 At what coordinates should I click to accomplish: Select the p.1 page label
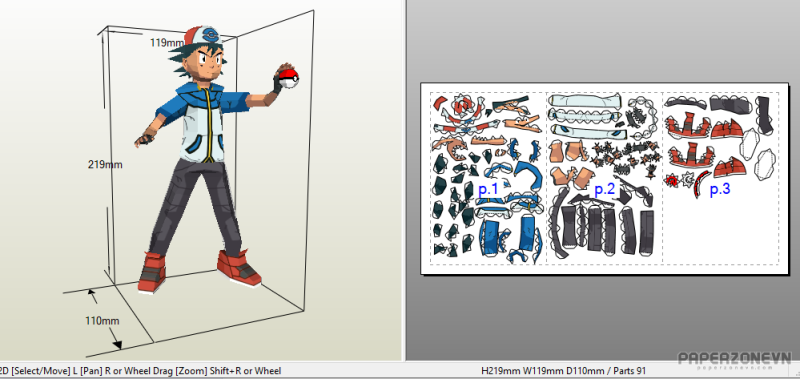(488, 189)
